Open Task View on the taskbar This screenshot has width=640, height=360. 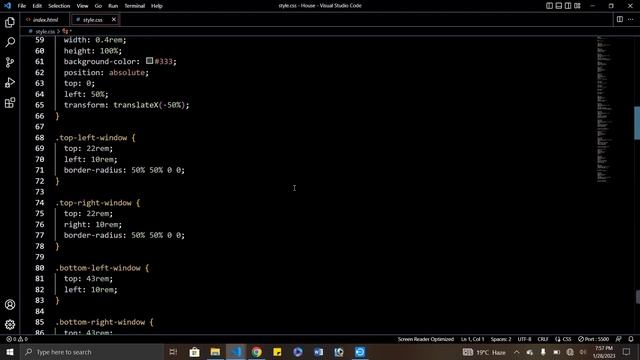point(173,352)
